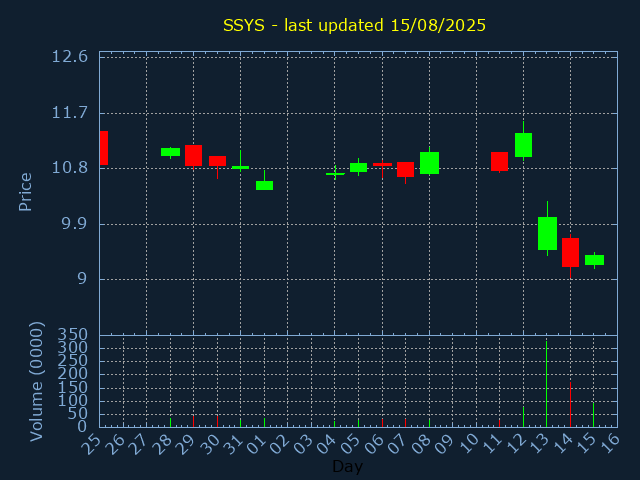Click the green volume bar on day 08
The image size is (640, 480).
tap(429, 422)
